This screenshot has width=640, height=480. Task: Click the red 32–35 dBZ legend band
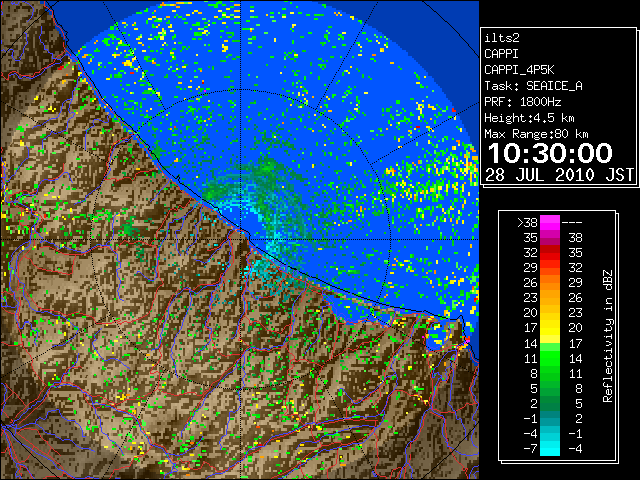pyautogui.click(x=550, y=253)
